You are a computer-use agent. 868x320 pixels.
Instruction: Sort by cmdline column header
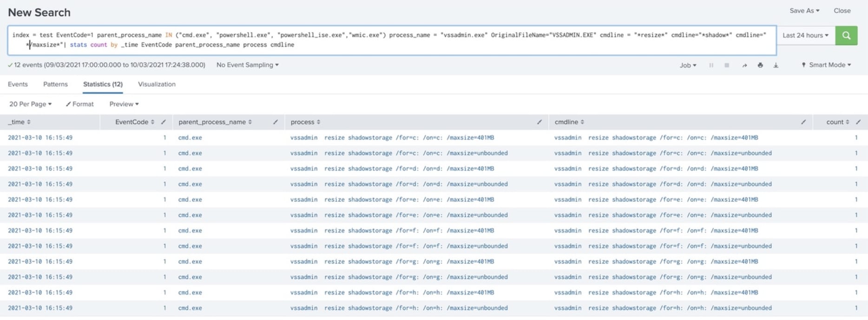click(x=569, y=122)
